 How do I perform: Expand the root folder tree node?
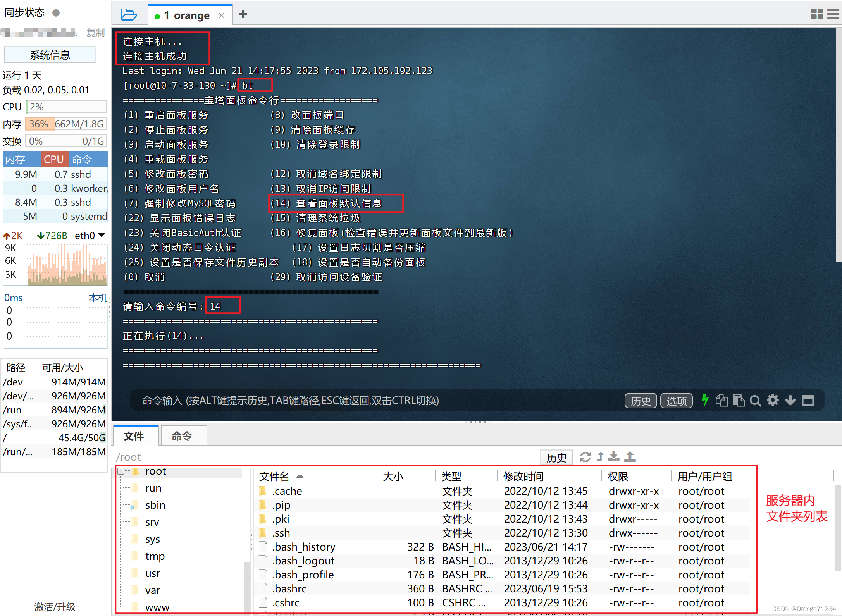pos(121,471)
